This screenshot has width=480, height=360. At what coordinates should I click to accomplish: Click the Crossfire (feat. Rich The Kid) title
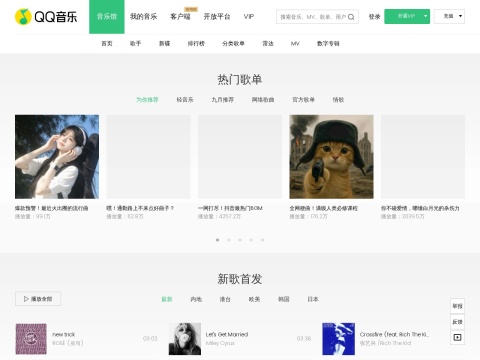pos(394,334)
